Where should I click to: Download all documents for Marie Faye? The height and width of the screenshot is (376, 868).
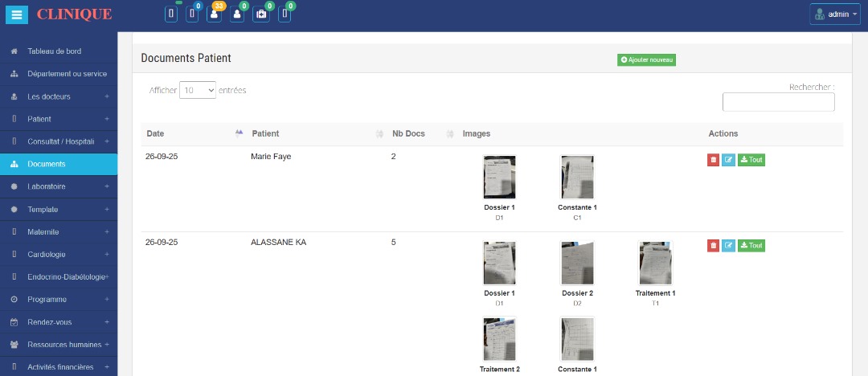click(751, 160)
